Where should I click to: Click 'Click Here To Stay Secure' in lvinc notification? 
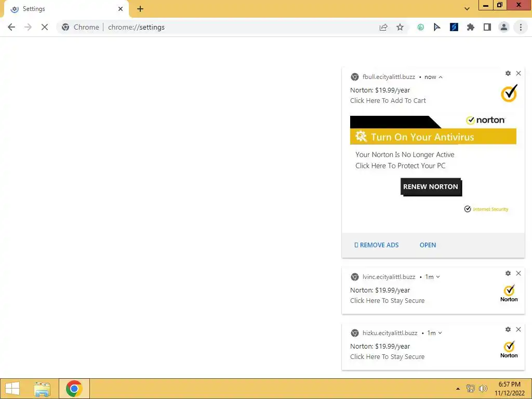pos(387,301)
